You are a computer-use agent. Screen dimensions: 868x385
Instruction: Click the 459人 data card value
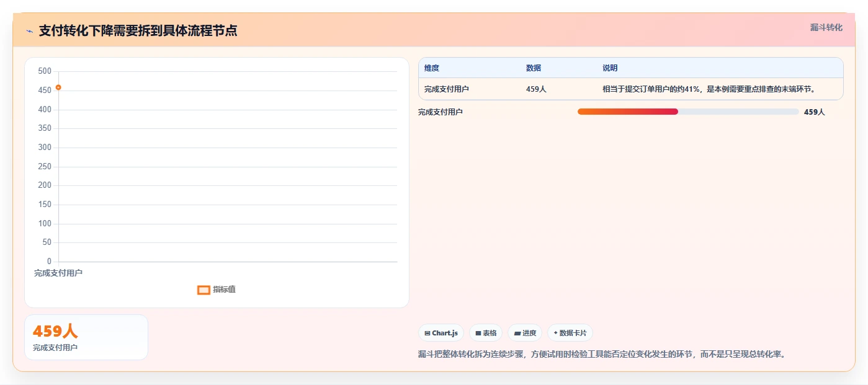55,332
